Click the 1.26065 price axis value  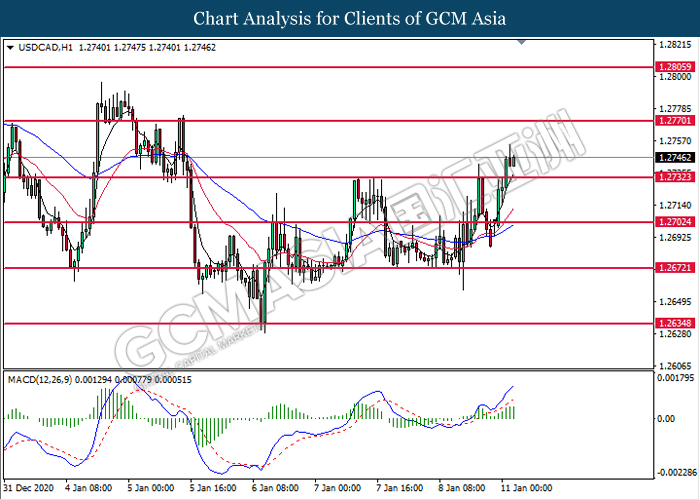pos(675,366)
